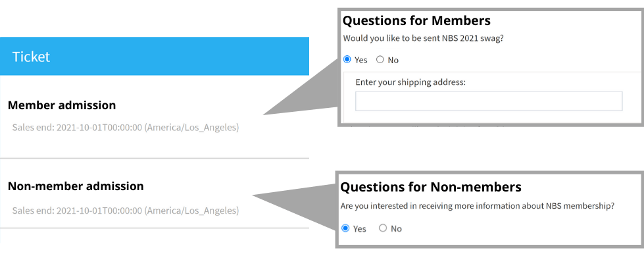The width and height of the screenshot is (644, 254).
Task: Select No radio for NBS 2021 swag
Action: coord(380,60)
